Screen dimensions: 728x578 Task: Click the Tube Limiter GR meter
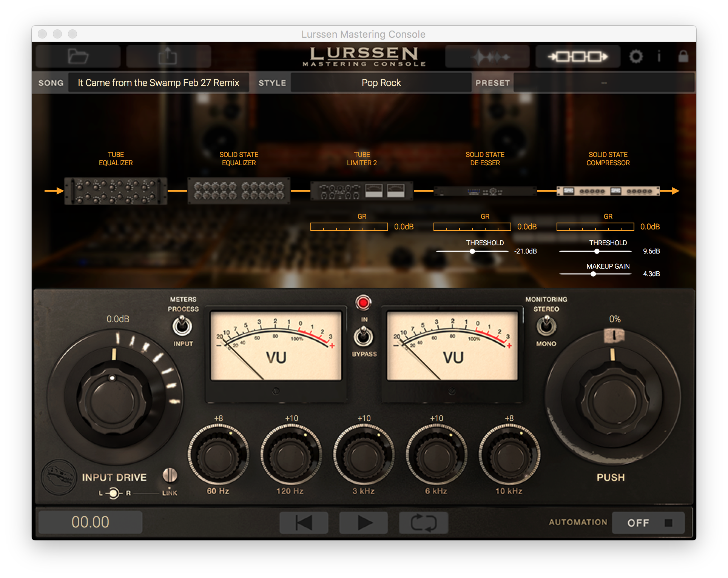[x=349, y=227]
